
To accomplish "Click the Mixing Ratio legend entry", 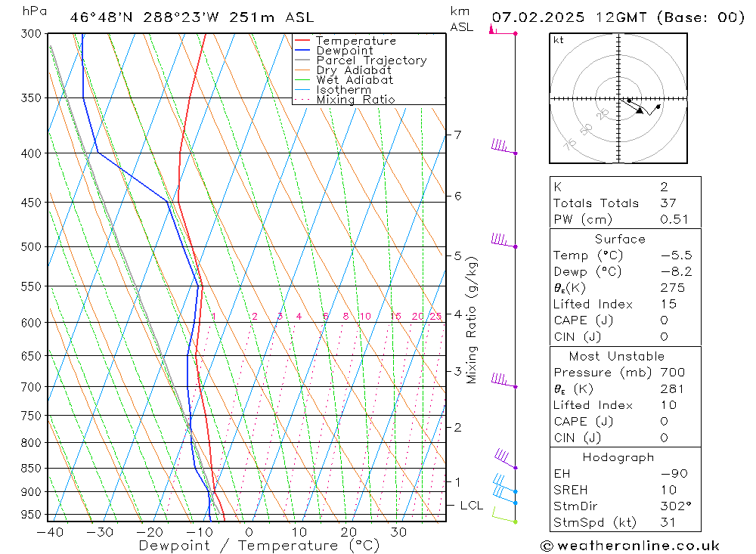I will [x=345, y=100].
